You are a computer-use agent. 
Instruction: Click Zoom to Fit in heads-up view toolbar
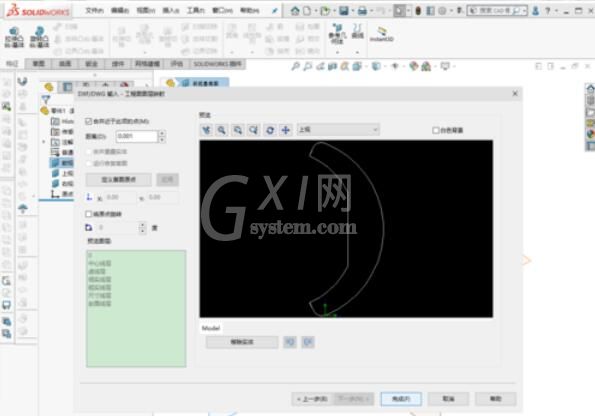[295, 66]
